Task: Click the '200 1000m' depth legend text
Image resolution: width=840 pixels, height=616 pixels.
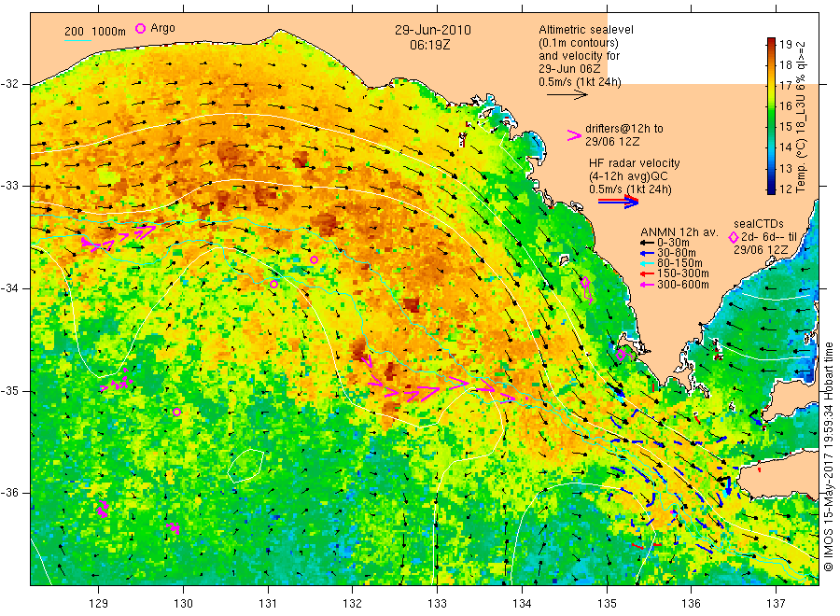Action: (95, 32)
